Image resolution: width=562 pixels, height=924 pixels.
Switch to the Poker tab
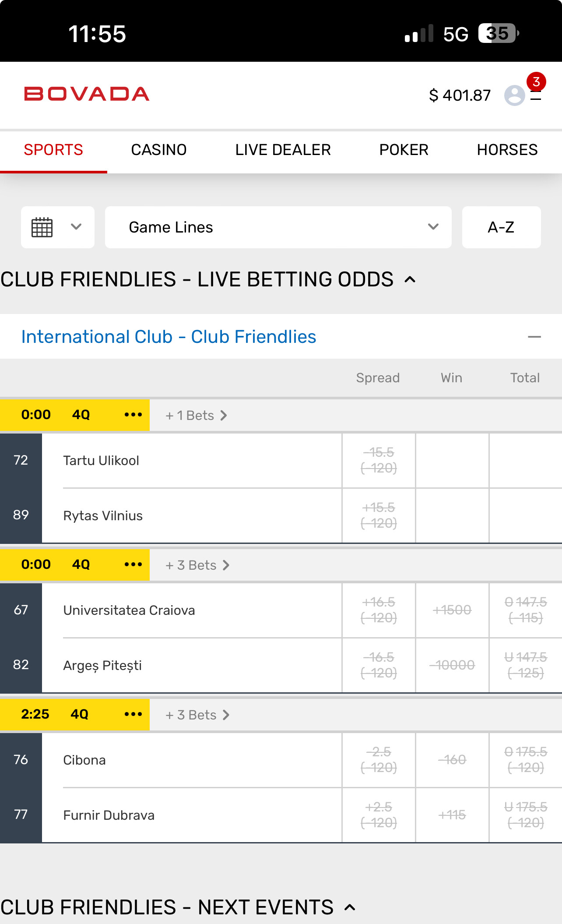(404, 150)
